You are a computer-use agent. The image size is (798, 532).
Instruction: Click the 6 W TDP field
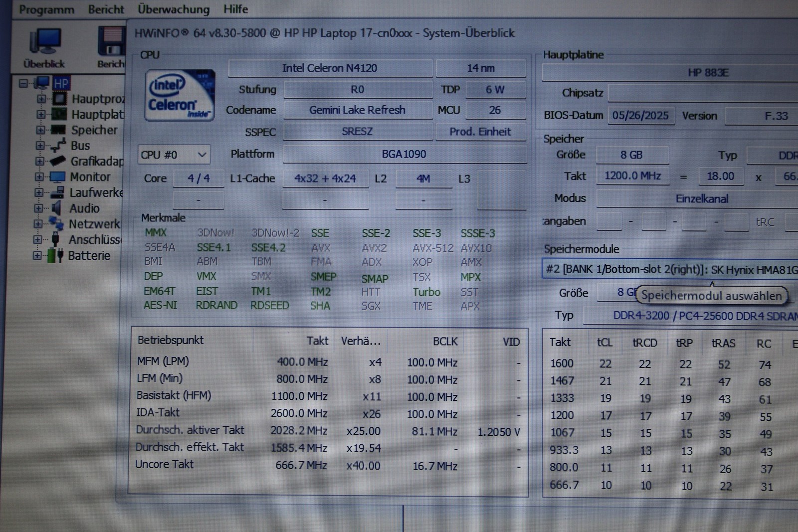coord(496,90)
